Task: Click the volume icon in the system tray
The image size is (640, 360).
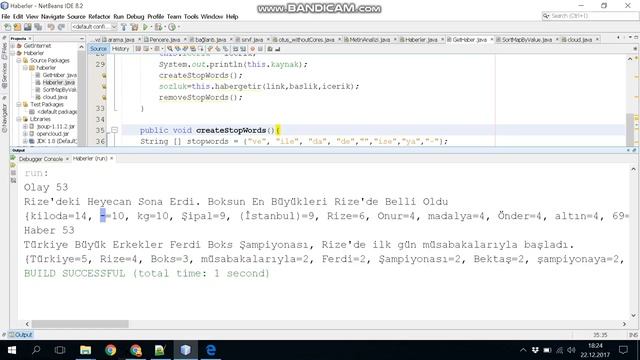Action: click(571, 350)
